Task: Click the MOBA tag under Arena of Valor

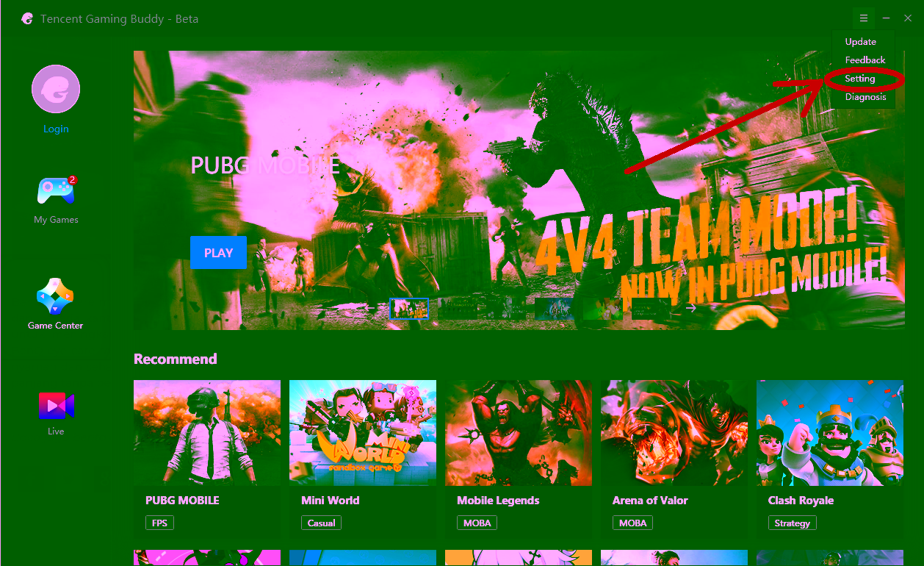Action: [x=632, y=523]
